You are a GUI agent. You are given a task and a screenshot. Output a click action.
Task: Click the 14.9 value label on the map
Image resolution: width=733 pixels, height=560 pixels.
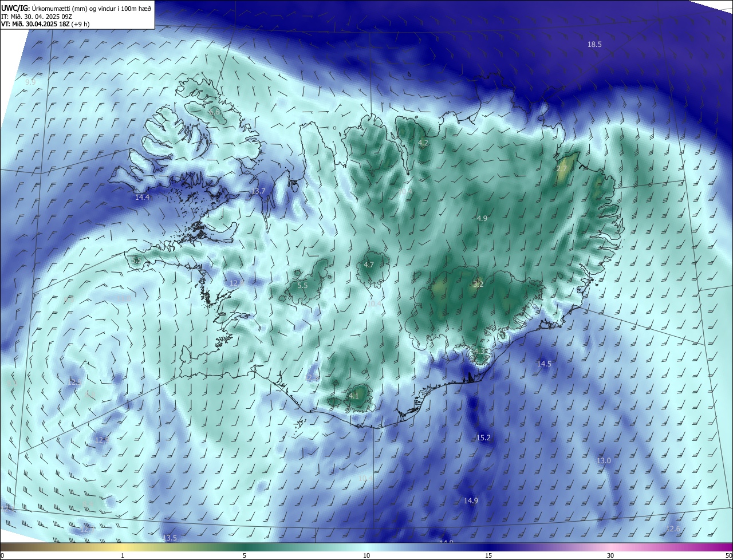471,501
